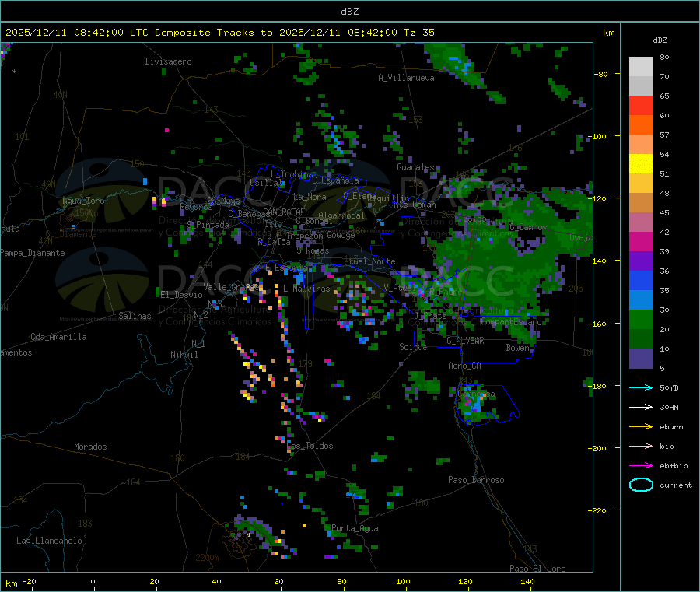Click the 'Atuel_Norte' map label

coord(369,261)
